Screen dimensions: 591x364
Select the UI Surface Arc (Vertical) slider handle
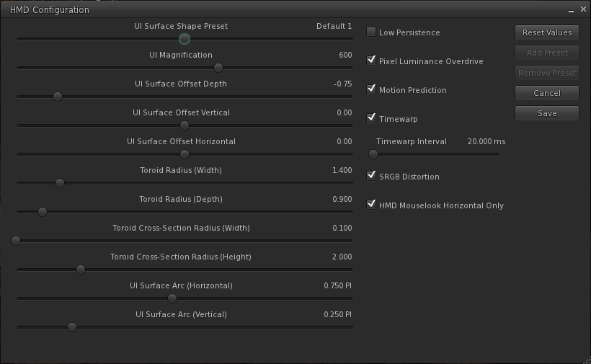point(72,327)
